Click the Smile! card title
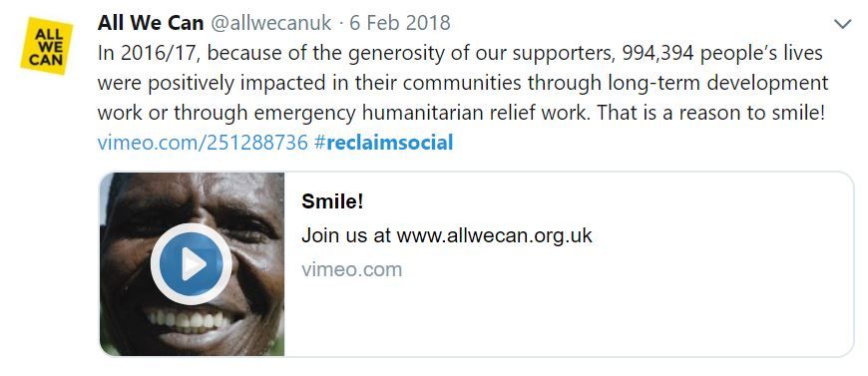Screen dimensions: 868x376 point(332,201)
